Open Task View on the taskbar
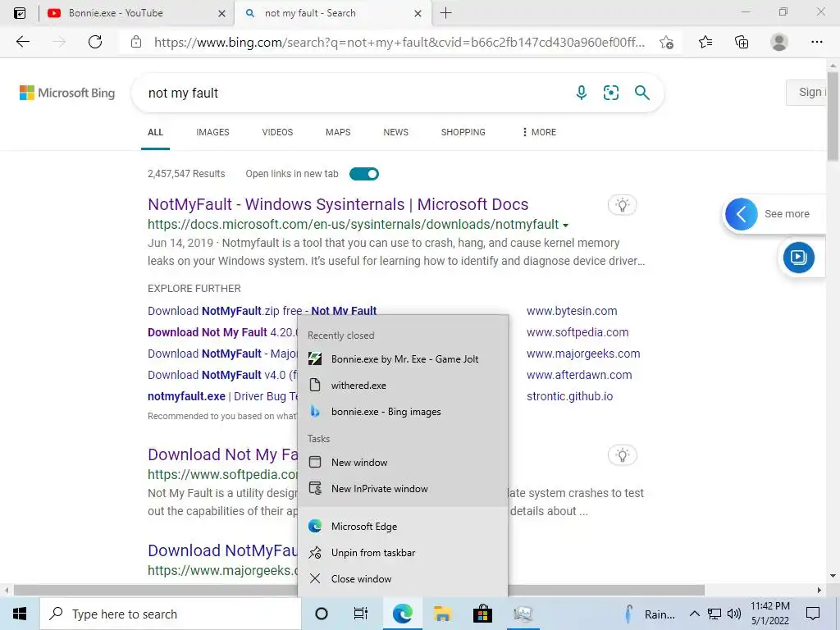Image resolution: width=840 pixels, height=630 pixels. (361, 614)
